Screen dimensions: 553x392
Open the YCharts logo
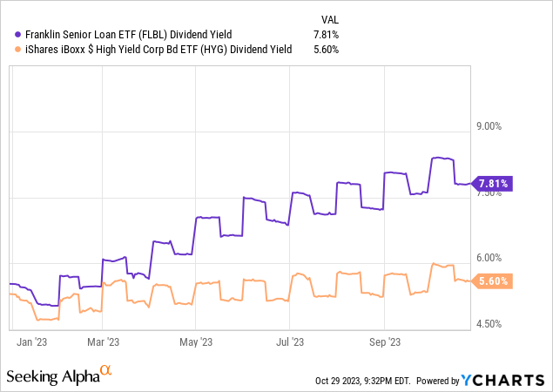502,381
